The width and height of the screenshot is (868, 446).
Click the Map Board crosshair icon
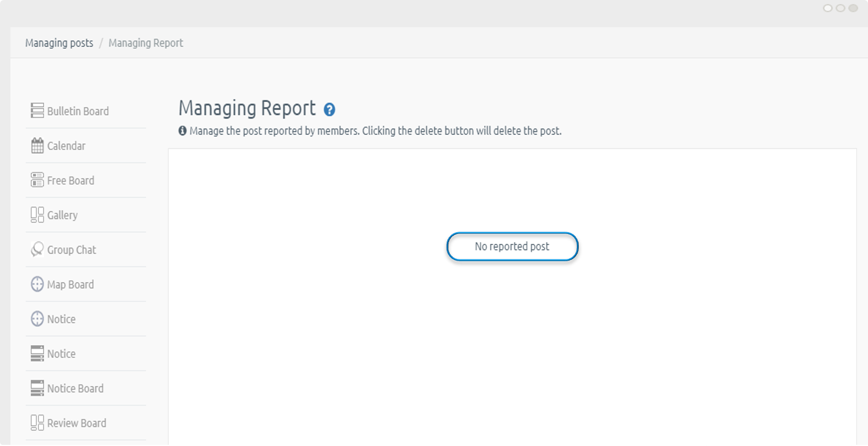click(37, 284)
